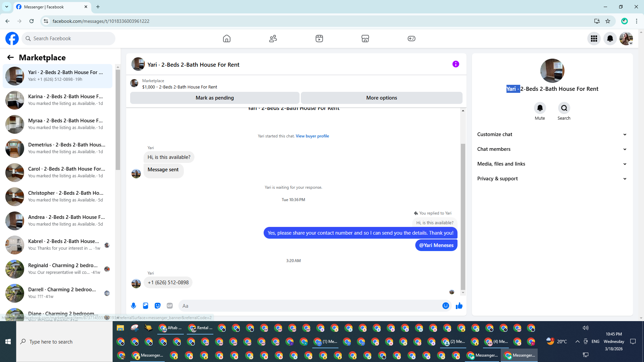Click the Mark as pending button
This screenshot has height=362, width=644.
click(215, 98)
